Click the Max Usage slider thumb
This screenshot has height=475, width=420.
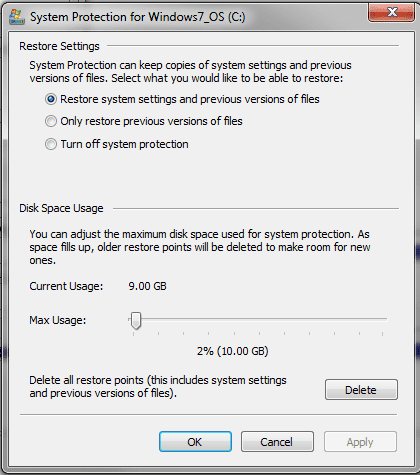pyautogui.click(x=136, y=320)
